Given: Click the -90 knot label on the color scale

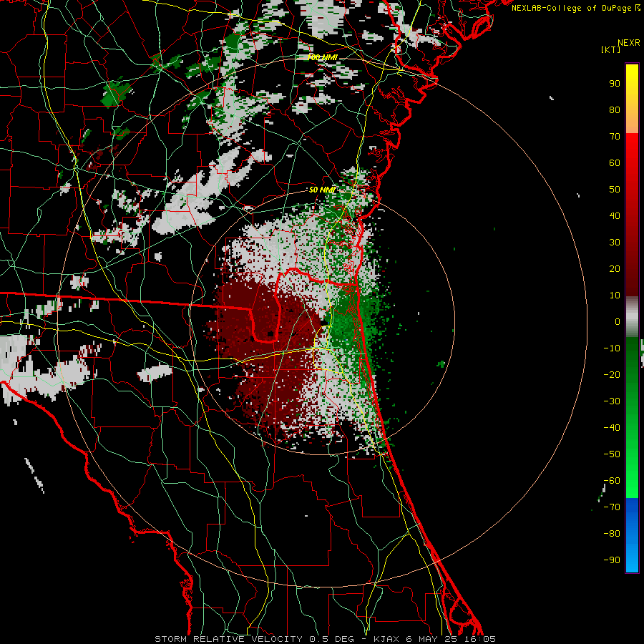Looking at the screenshot, I should 612,560.
